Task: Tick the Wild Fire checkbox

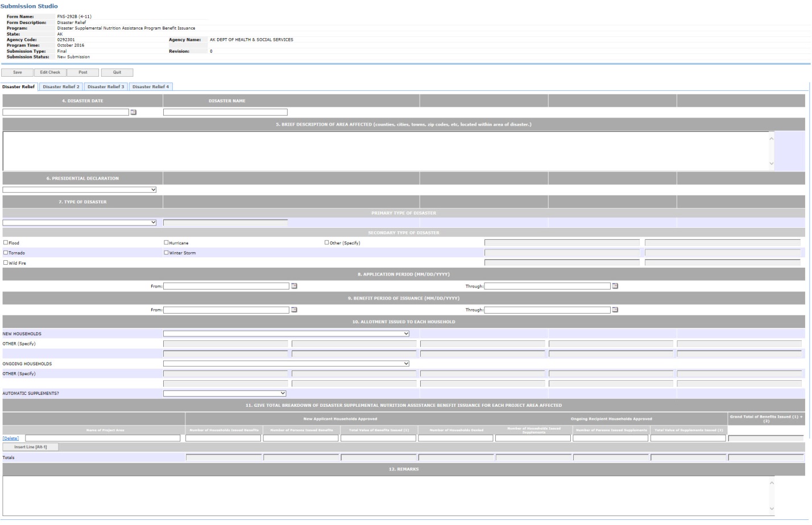Action: (6, 262)
